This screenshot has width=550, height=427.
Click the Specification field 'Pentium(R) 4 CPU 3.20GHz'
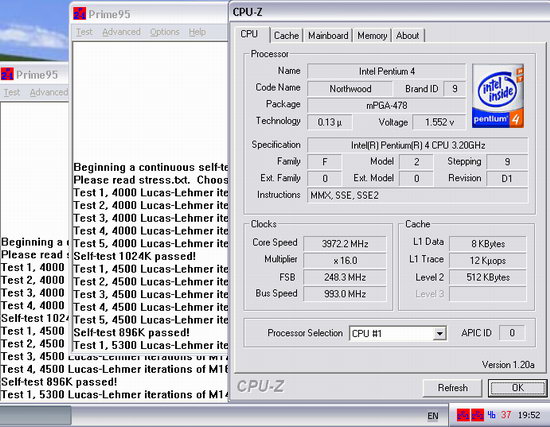418,145
